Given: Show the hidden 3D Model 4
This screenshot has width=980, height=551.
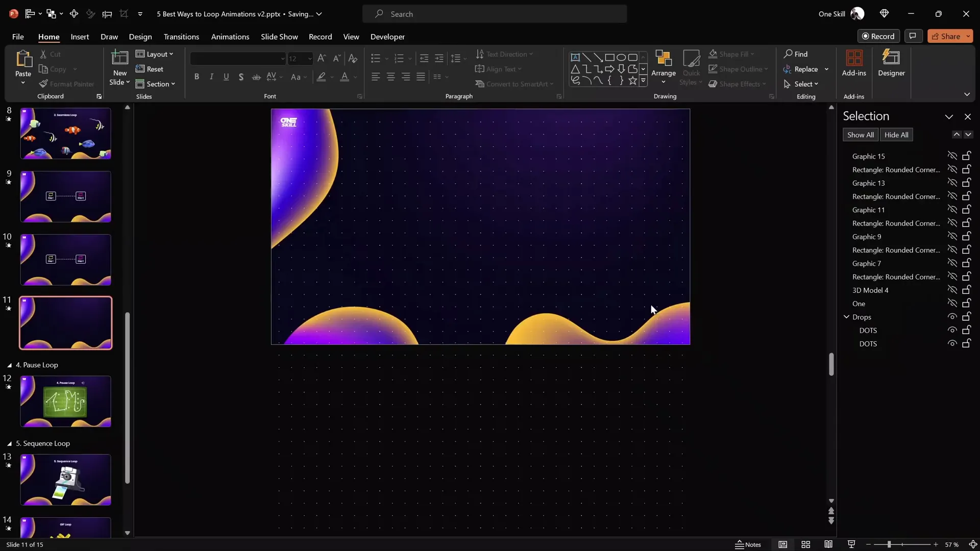Looking at the screenshot, I should (952, 290).
